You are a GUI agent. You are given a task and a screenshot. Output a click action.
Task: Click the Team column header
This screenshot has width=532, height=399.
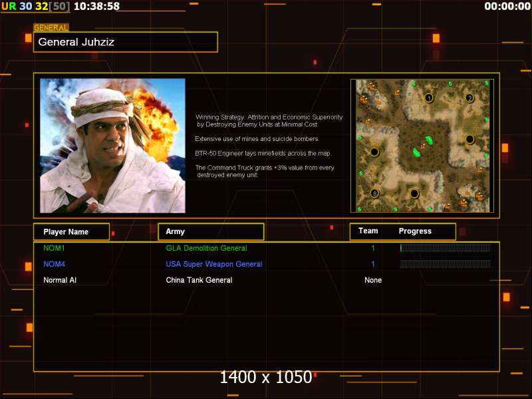[368, 231]
